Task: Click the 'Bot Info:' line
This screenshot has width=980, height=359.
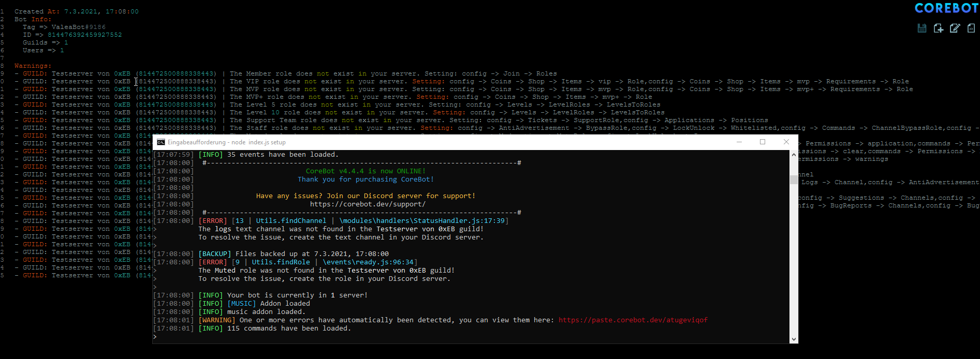Action: (33, 19)
